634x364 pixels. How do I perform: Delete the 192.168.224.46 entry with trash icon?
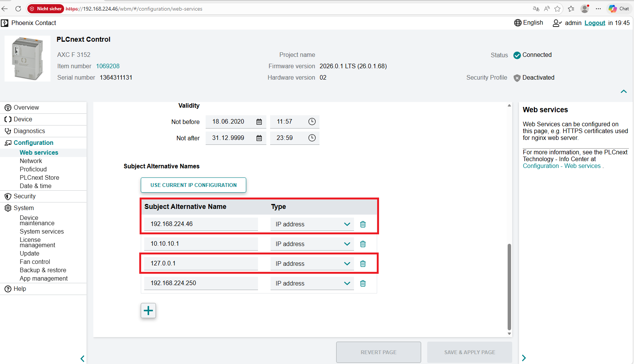pyautogui.click(x=363, y=224)
